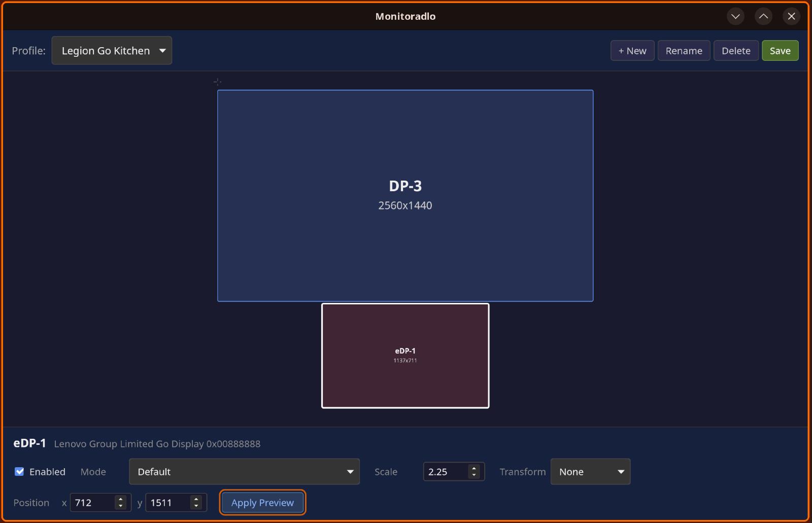Click the + New profile button
This screenshot has width=812, height=523.
click(632, 51)
